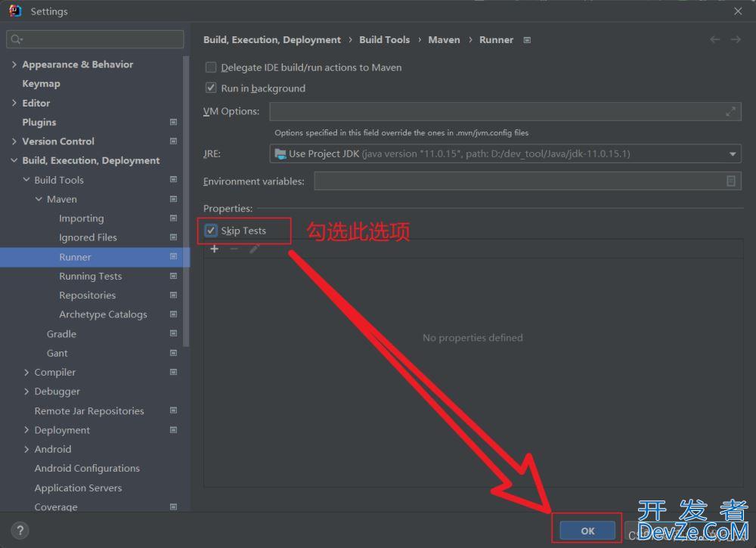Select Plugins in settings tree
The height and width of the screenshot is (548, 756).
pos(39,122)
